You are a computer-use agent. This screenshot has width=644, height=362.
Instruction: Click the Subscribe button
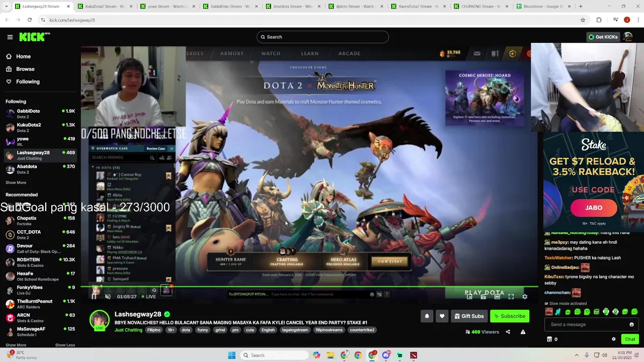(x=510, y=316)
